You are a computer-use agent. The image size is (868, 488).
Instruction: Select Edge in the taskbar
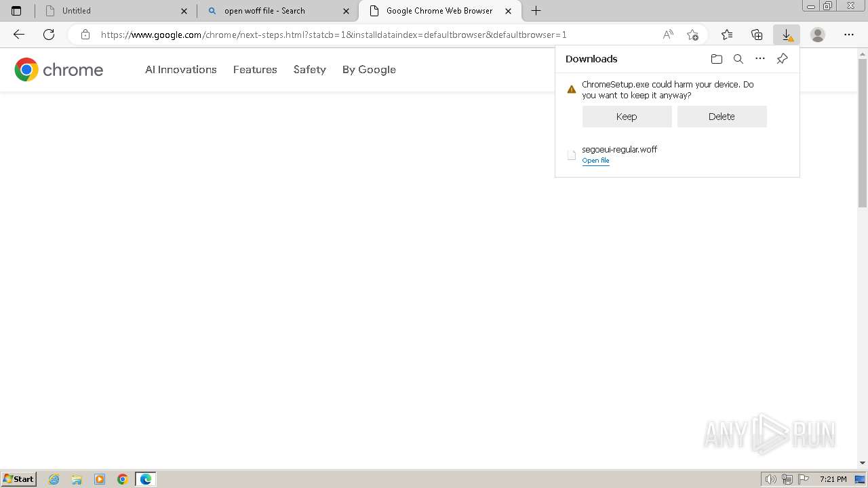point(146,479)
